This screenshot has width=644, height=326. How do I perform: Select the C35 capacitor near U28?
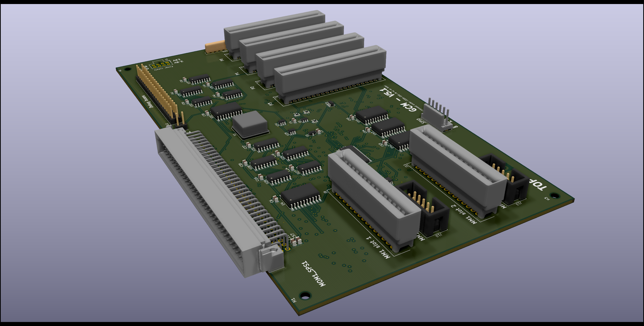tap(245, 163)
